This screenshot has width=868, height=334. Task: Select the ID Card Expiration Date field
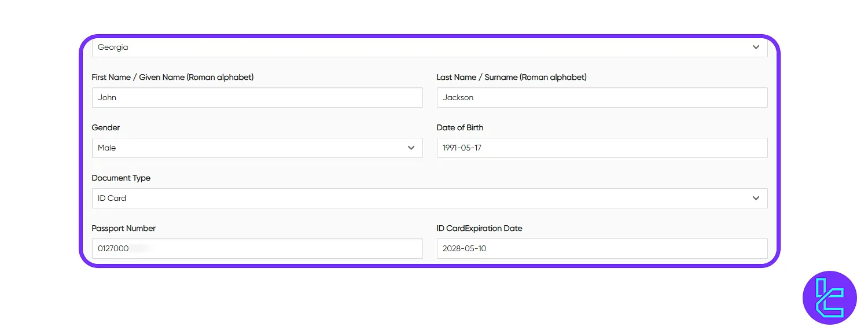[x=602, y=248]
